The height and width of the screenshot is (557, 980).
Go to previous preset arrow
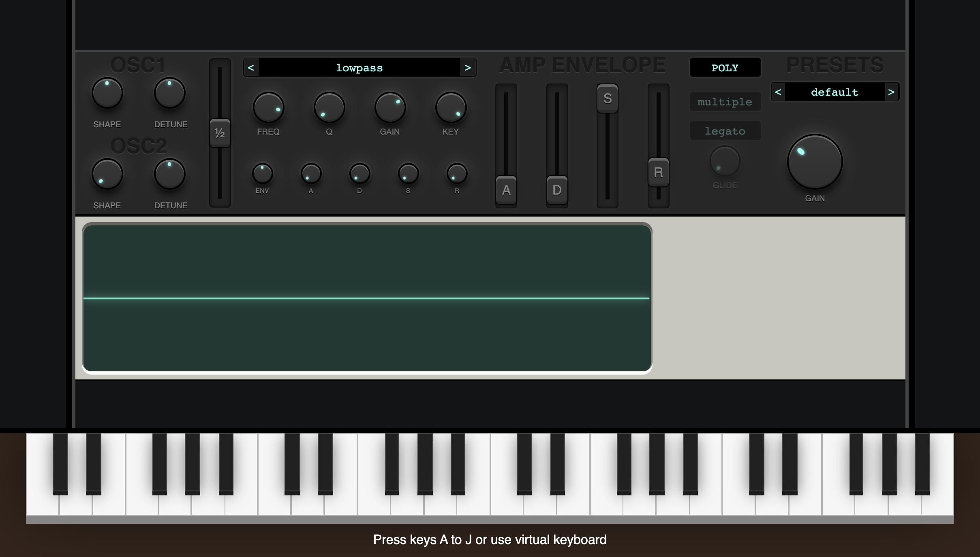click(778, 92)
